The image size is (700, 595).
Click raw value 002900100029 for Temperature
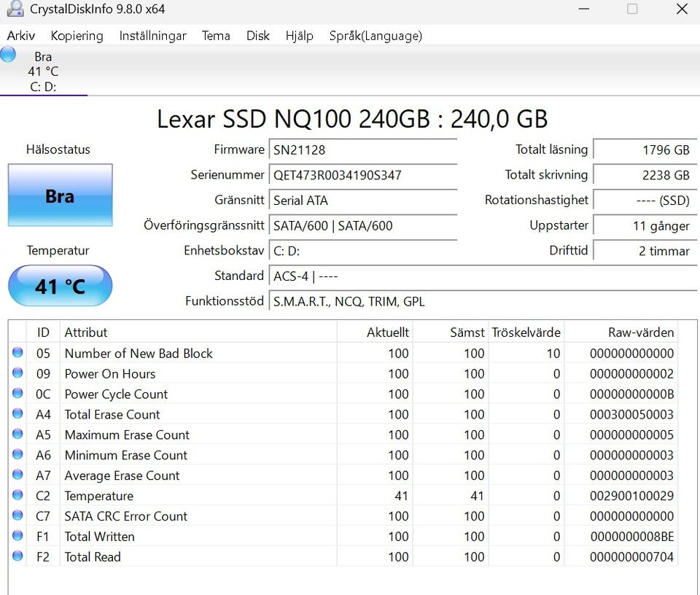pos(631,495)
